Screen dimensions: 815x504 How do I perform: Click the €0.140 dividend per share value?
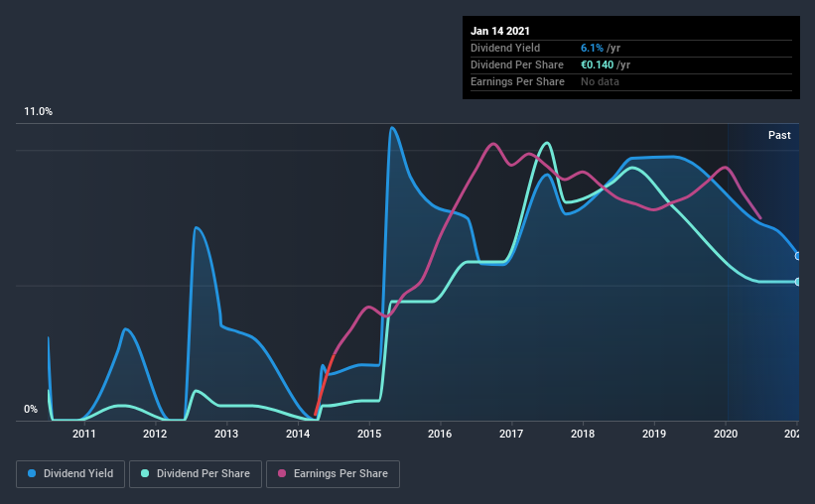tap(598, 64)
